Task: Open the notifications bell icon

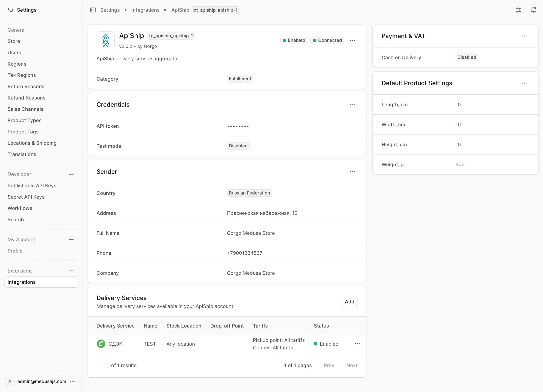Action: point(533,10)
